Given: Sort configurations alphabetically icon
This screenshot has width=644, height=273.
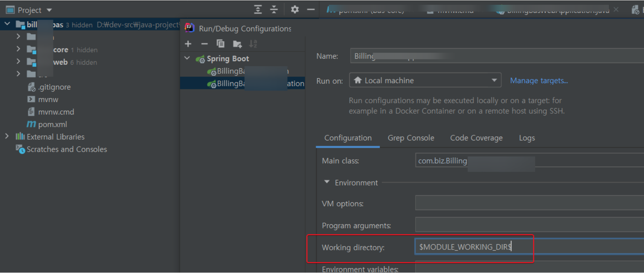Looking at the screenshot, I should [x=253, y=44].
